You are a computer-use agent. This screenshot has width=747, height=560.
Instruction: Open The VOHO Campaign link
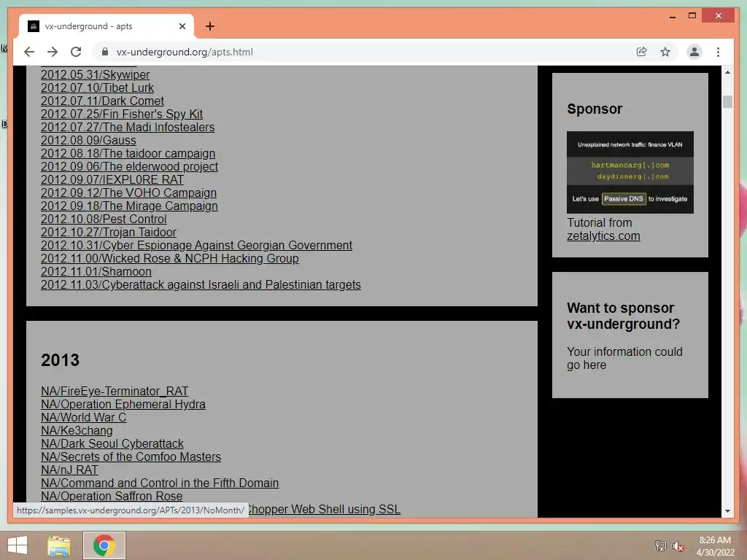coord(128,192)
